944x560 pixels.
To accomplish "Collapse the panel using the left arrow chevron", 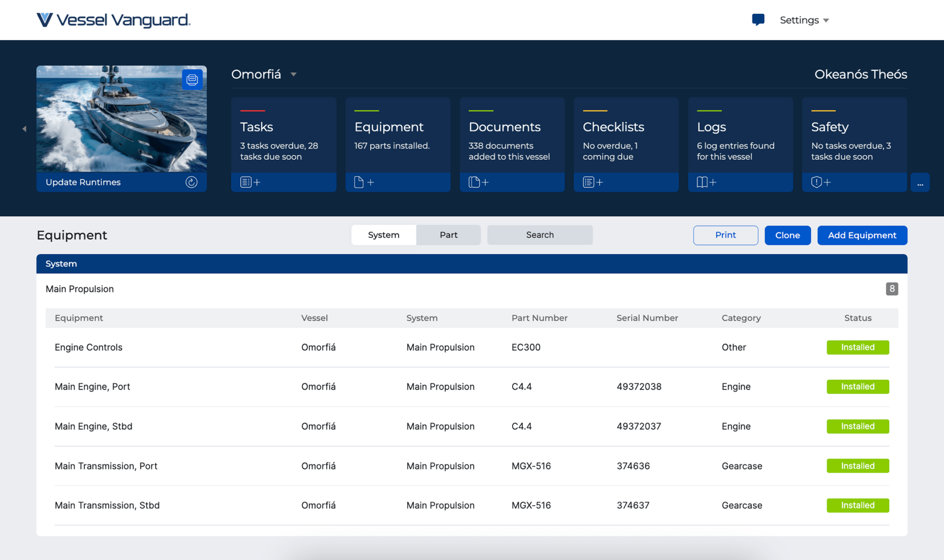I will coord(24,129).
